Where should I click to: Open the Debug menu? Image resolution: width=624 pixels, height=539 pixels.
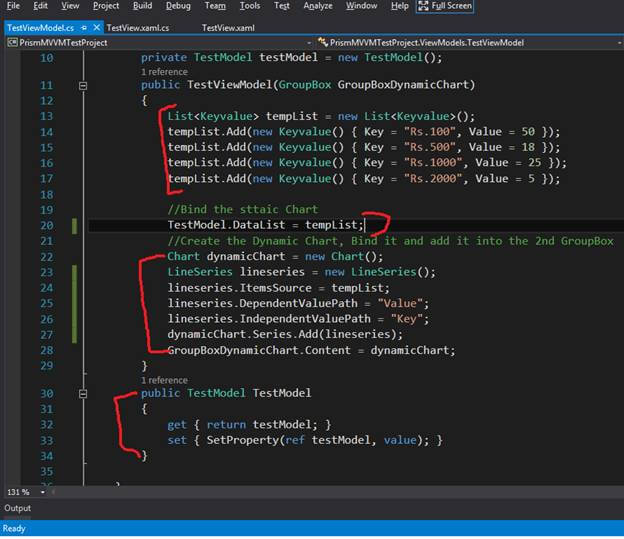[x=178, y=6]
